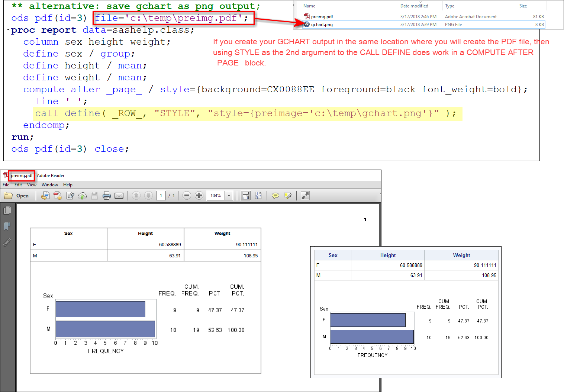The height and width of the screenshot is (392, 564).
Task: Toggle full screen reading mode
Action: pos(305,196)
